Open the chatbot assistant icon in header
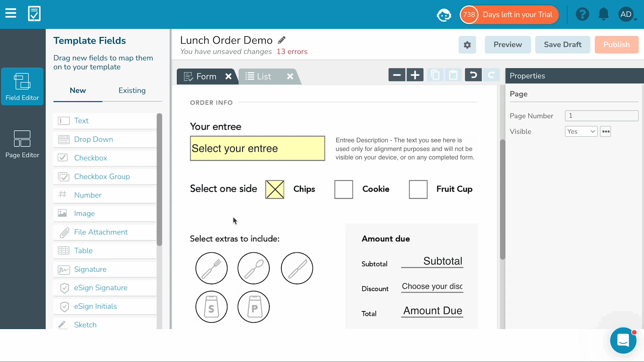The height and width of the screenshot is (362, 644). (444, 15)
